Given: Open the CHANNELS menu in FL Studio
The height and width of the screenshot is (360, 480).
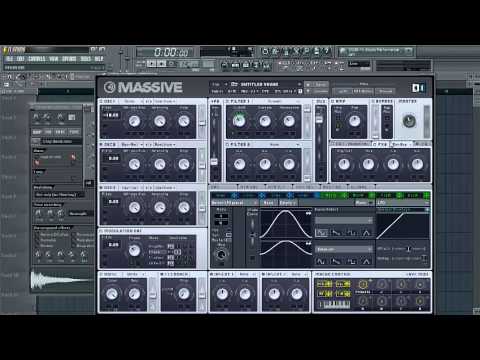Looking at the screenshot, I should click(37, 59).
